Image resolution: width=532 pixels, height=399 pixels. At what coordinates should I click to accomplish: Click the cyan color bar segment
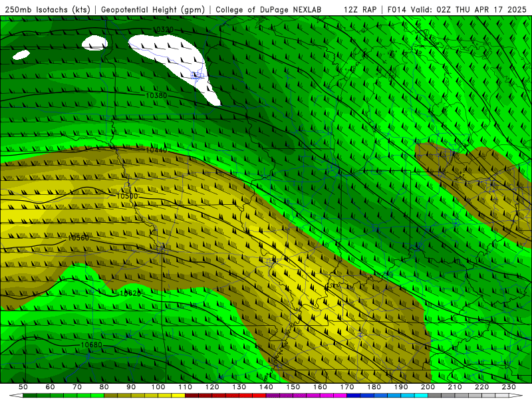421,396
